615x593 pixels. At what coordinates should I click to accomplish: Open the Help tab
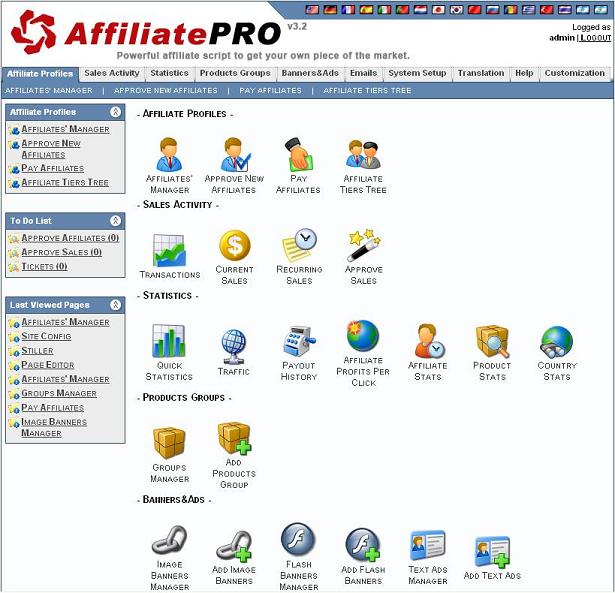(x=524, y=73)
